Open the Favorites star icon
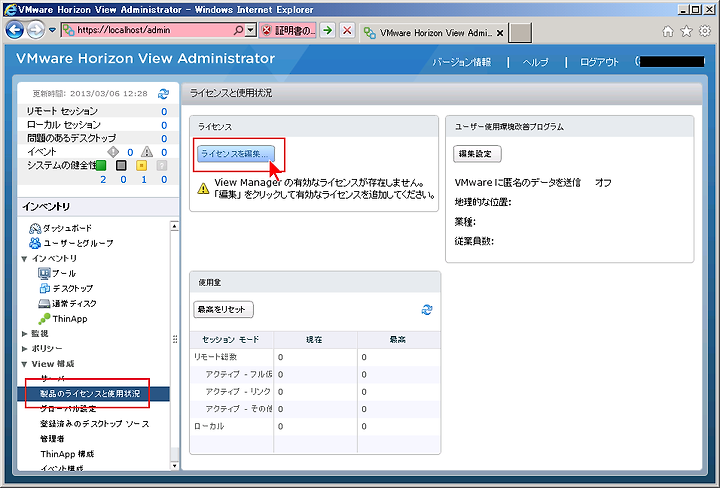 tap(686, 31)
